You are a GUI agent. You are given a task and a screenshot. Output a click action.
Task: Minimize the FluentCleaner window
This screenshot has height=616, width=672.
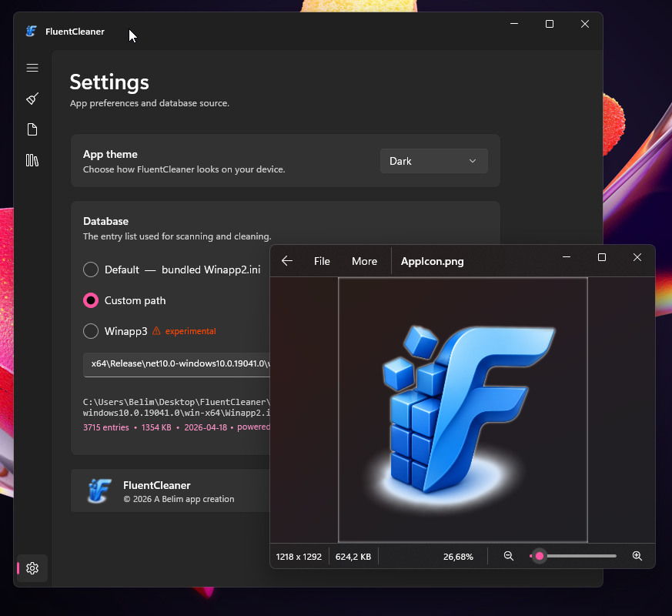click(x=514, y=24)
